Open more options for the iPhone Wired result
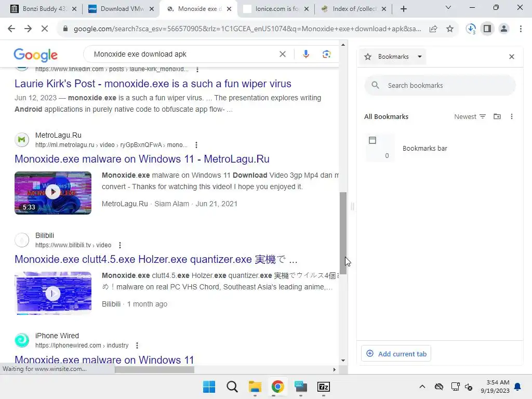This screenshot has width=532, height=399. [137, 345]
